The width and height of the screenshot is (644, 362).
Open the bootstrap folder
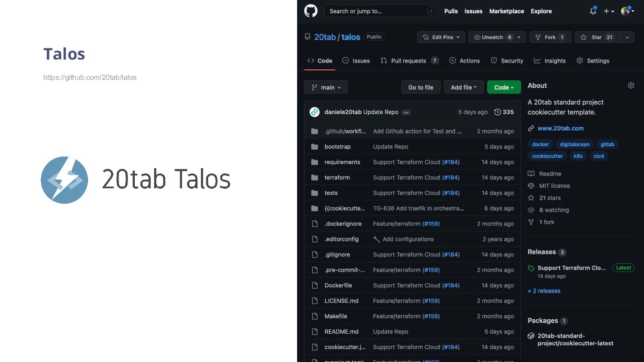point(337,147)
